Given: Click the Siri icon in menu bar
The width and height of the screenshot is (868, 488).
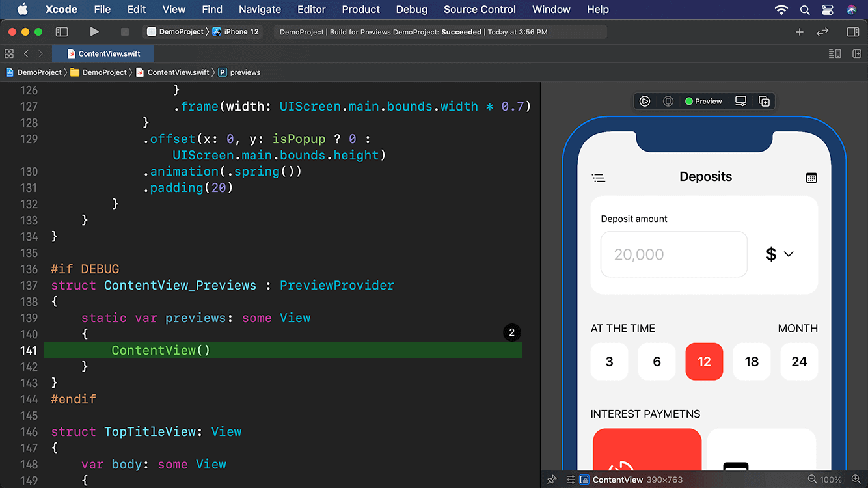Looking at the screenshot, I should click(x=852, y=9).
